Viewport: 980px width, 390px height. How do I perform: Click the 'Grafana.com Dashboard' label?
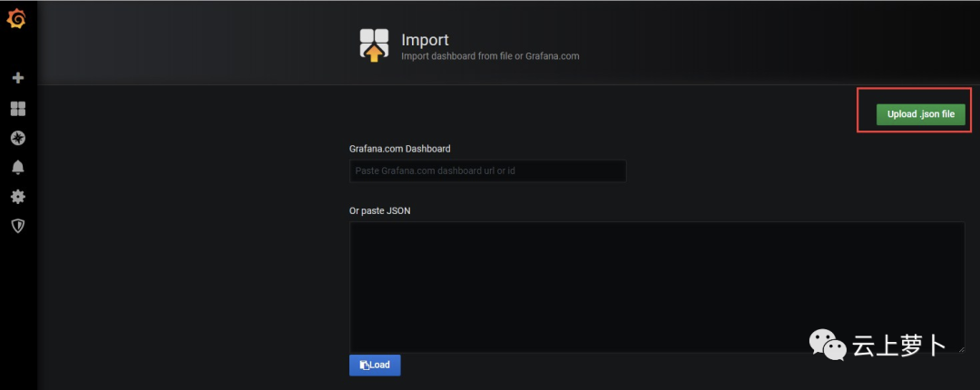(400, 149)
